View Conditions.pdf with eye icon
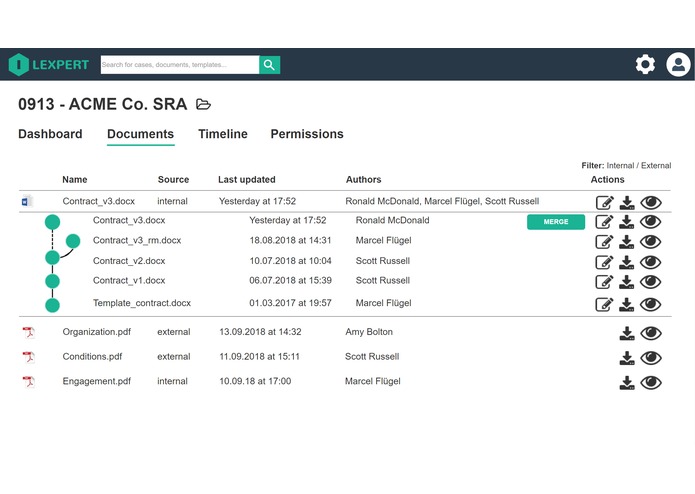The width and height of the screenshot is (695, 494). click(651, 358)
